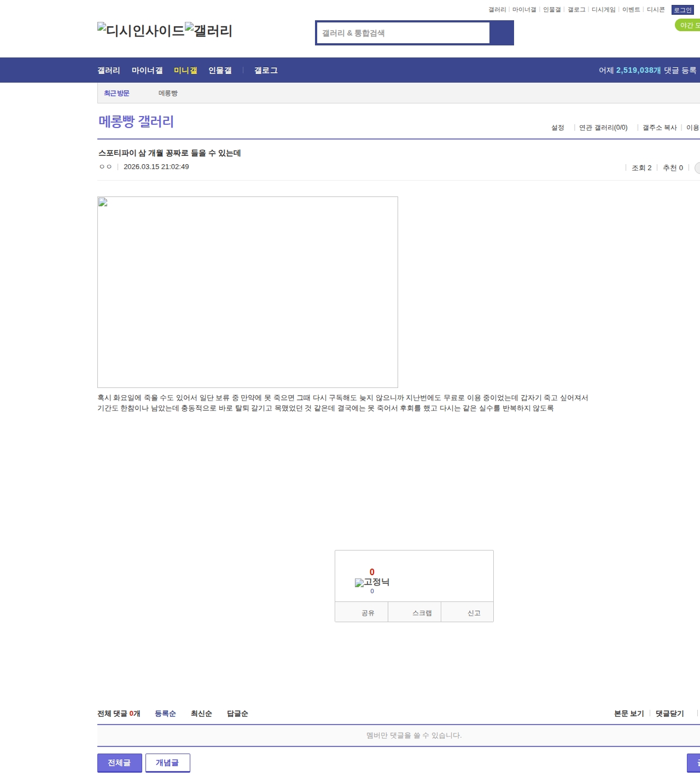Toggle 댓글닫기 to collapse comments
The height and width of the screenshot is (782, 700).
tap(669, 714)
